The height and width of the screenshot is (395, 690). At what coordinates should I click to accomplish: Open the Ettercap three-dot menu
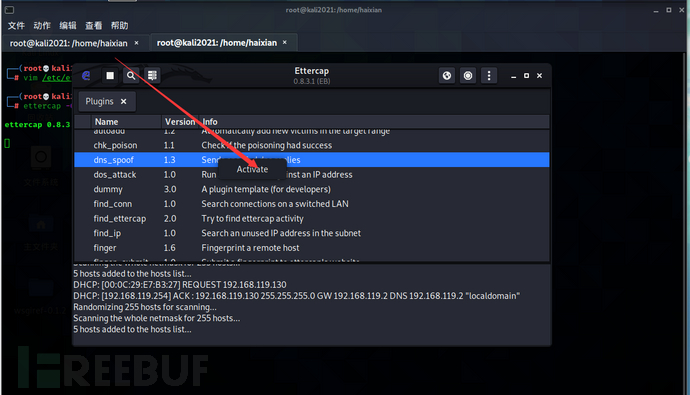pyautogui.click(x=489, y=76)
